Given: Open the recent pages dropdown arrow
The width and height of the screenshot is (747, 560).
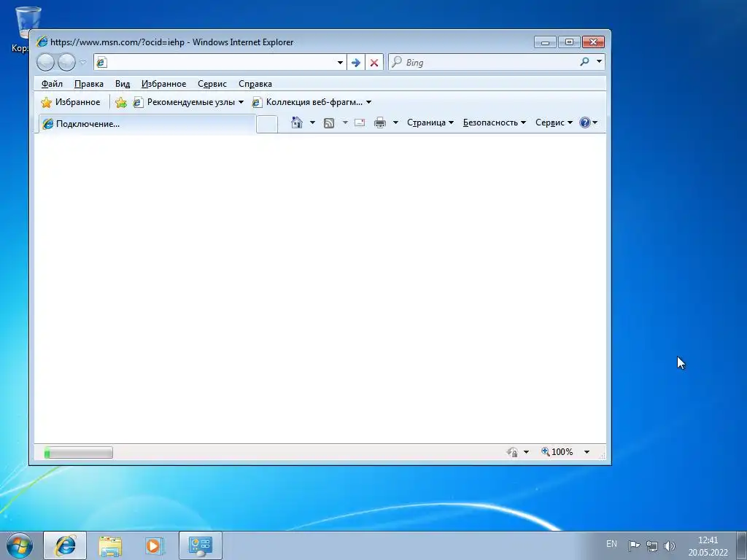Looking at the screenshot, I should pos(83,62).
